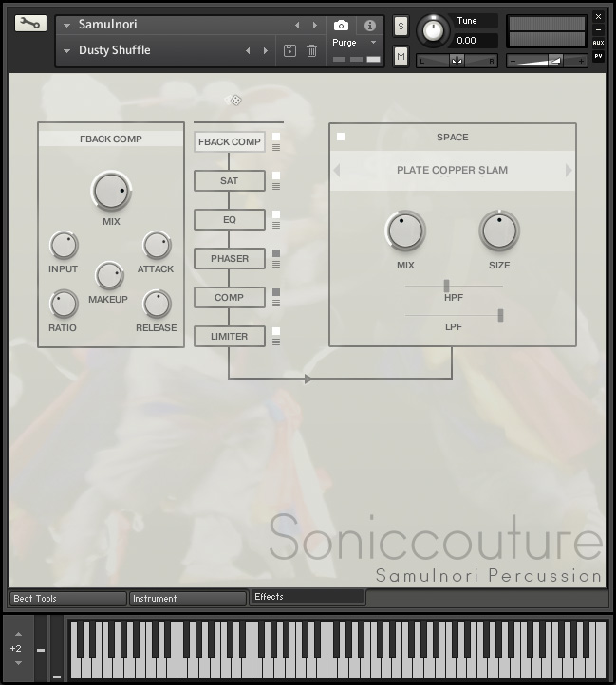Click the camera snapshot icon
Viewport: 616px width, 685px height.
pos(341,26)
